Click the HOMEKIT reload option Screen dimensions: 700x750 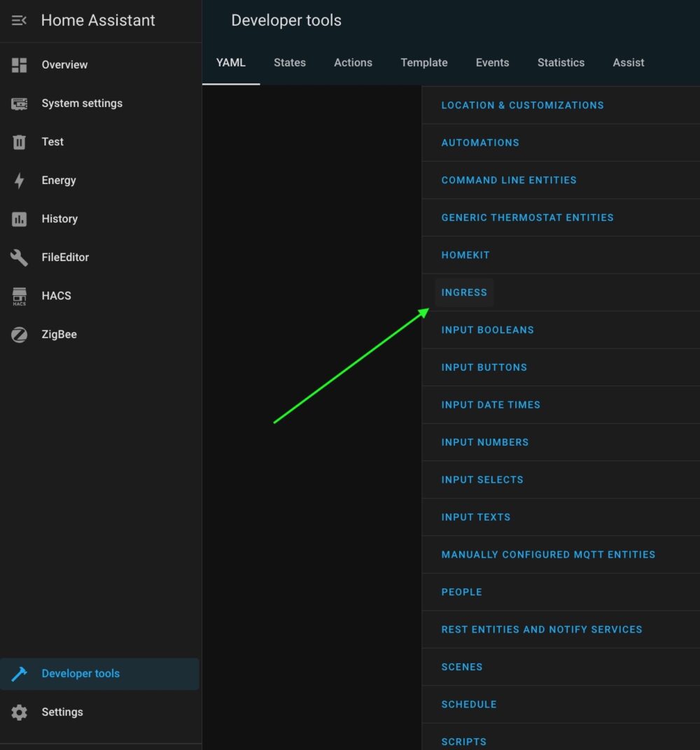(465, 255)
